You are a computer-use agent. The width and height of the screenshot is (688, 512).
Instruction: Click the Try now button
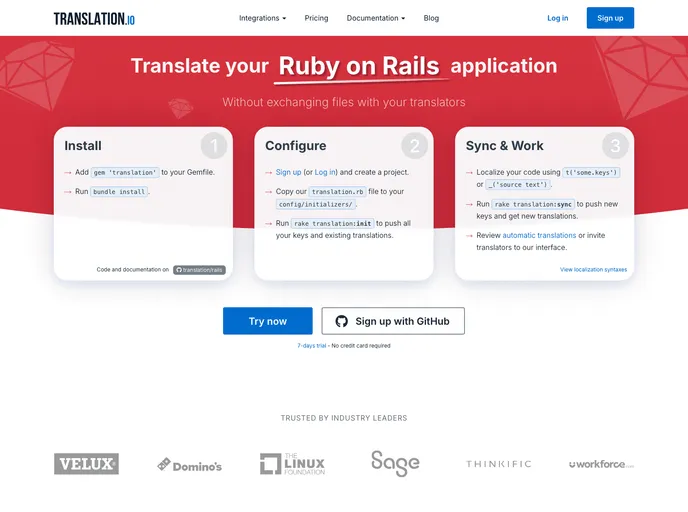point(268,321)
